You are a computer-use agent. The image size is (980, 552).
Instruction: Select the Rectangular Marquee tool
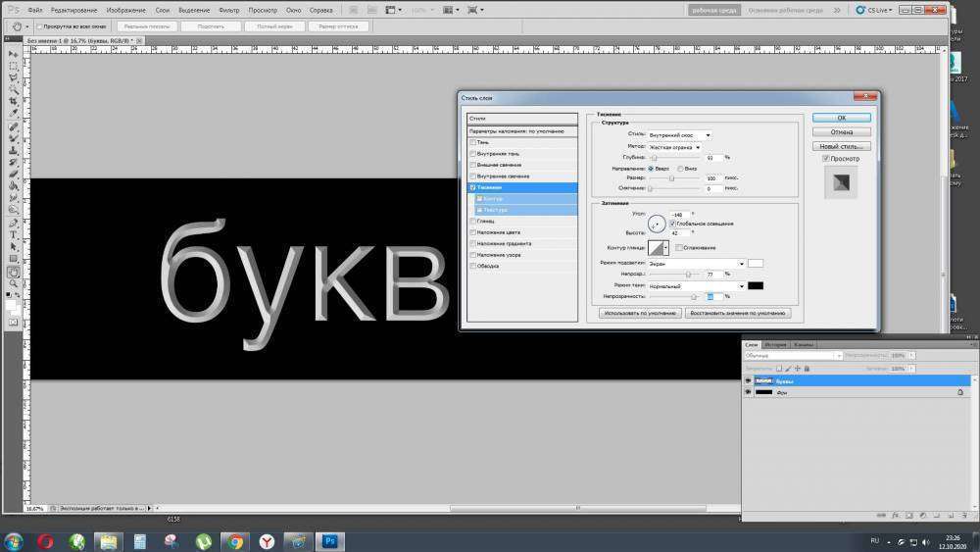tap(13, 66)
